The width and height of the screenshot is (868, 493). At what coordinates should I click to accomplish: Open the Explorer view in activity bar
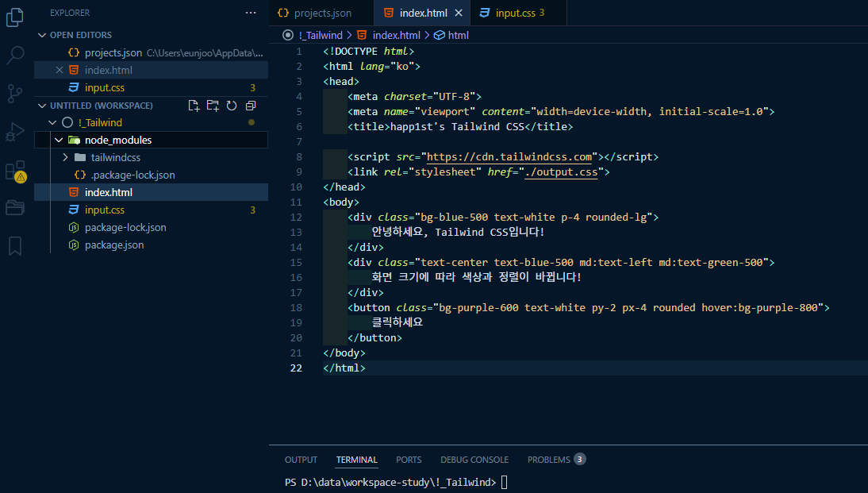tap(15, 17)
